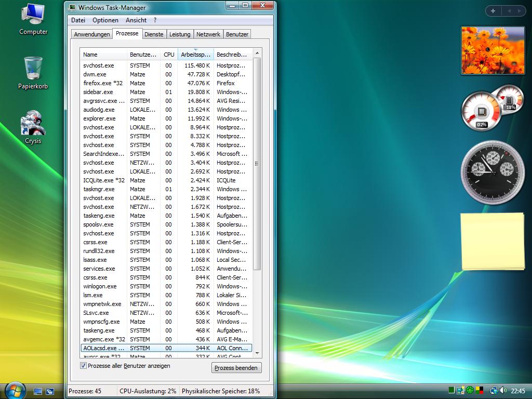Click Switch between windows quick launch icon
Image resolution: width=532 pixels, height=399 pixels.
[x=50, y=391]
